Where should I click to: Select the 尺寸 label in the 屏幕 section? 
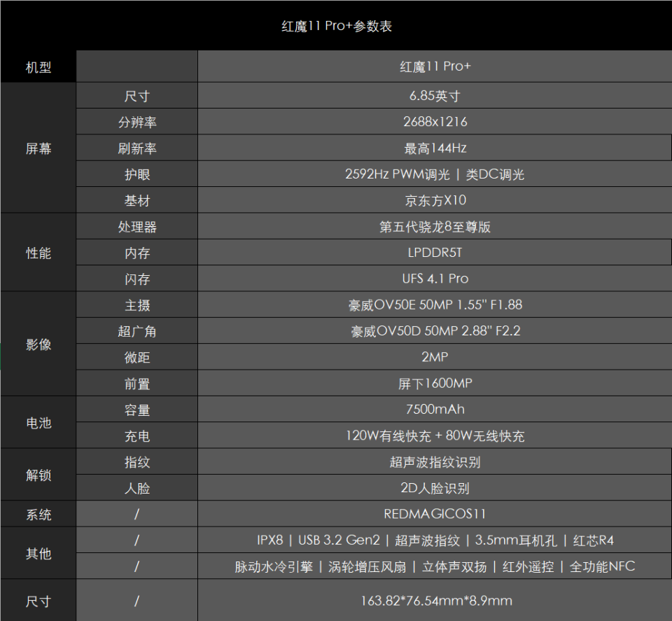137,96
